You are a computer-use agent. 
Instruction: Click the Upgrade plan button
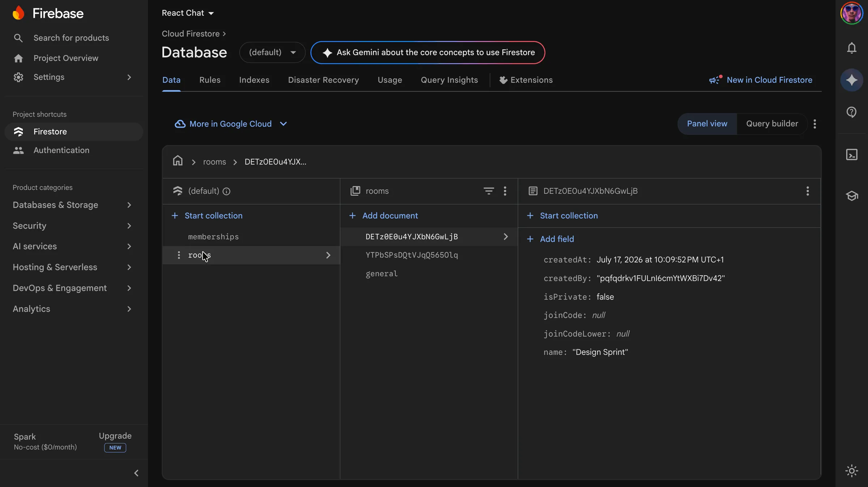click(115, 441)
